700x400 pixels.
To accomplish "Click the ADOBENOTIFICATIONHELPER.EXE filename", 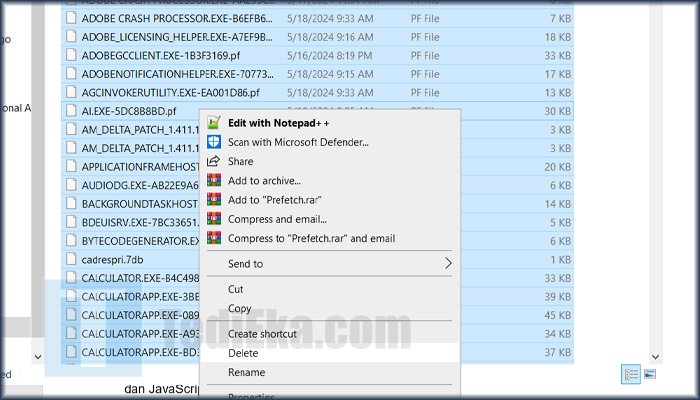I will pos(178,74).
